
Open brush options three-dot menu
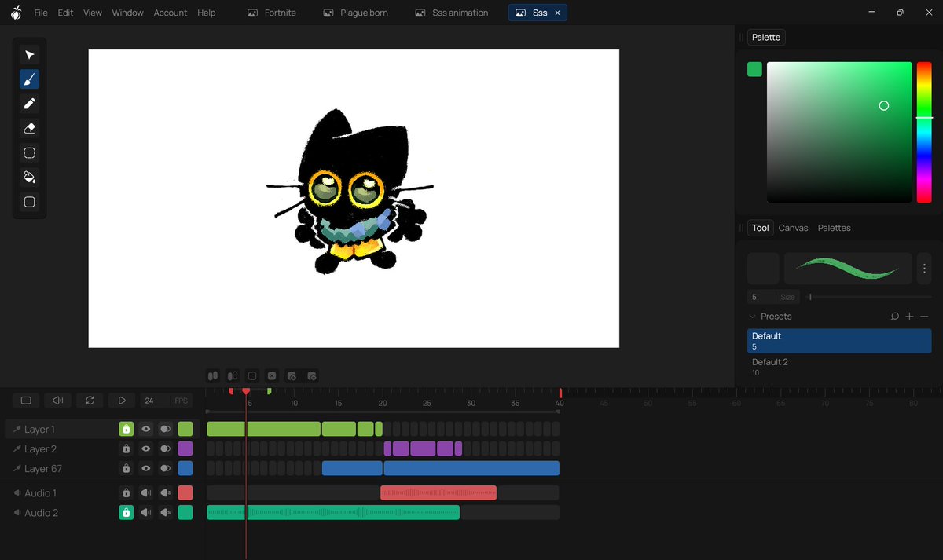[924, 269]
